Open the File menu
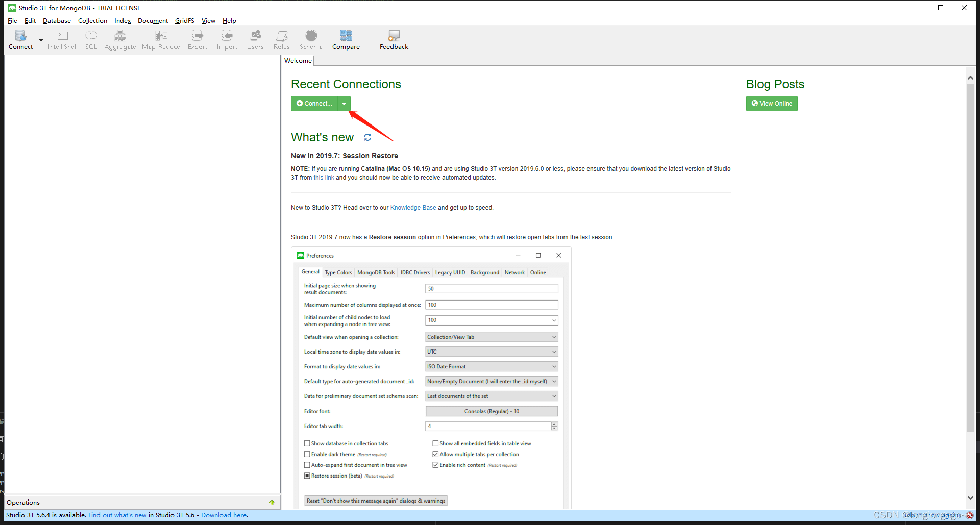Viewport: 980px width, 525px height. click(x=12, y=21)
